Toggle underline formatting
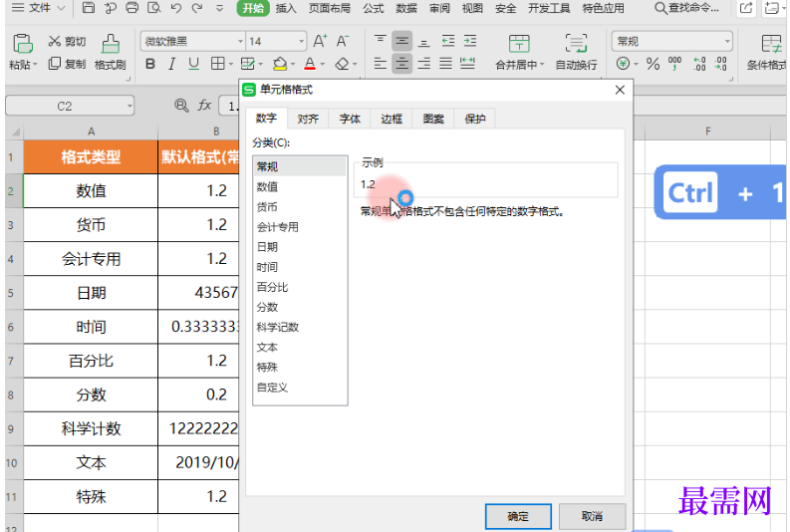The image size is (790, 532). (194, 64)
